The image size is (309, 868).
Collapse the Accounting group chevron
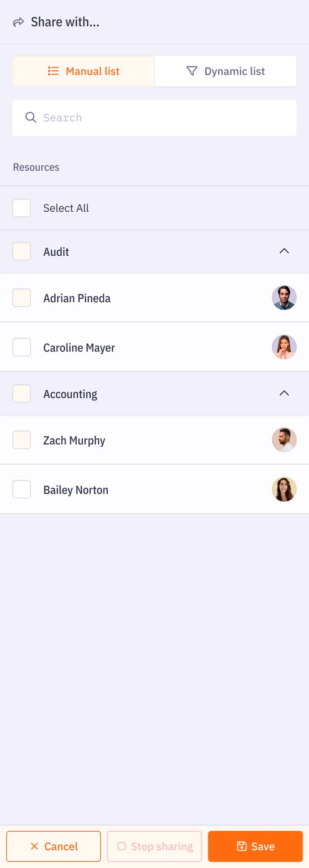pyautogui.click(x=284, y=393)
